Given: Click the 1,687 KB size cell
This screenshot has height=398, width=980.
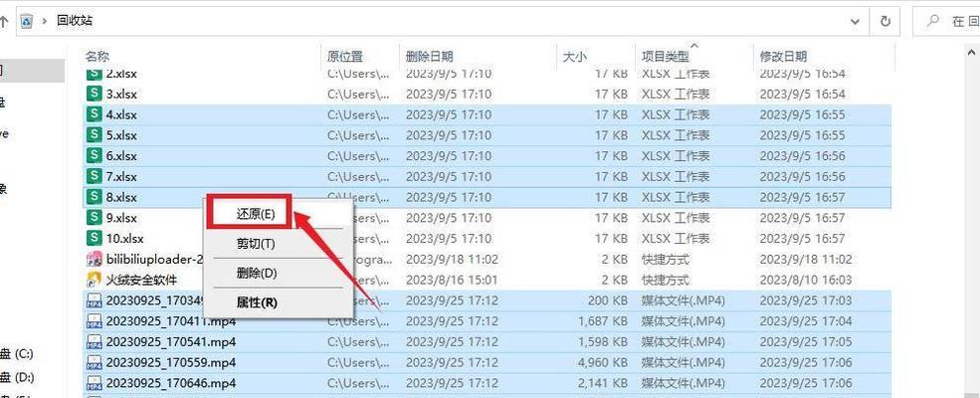Looking at the screenshot, I should (x=601, y=321).
